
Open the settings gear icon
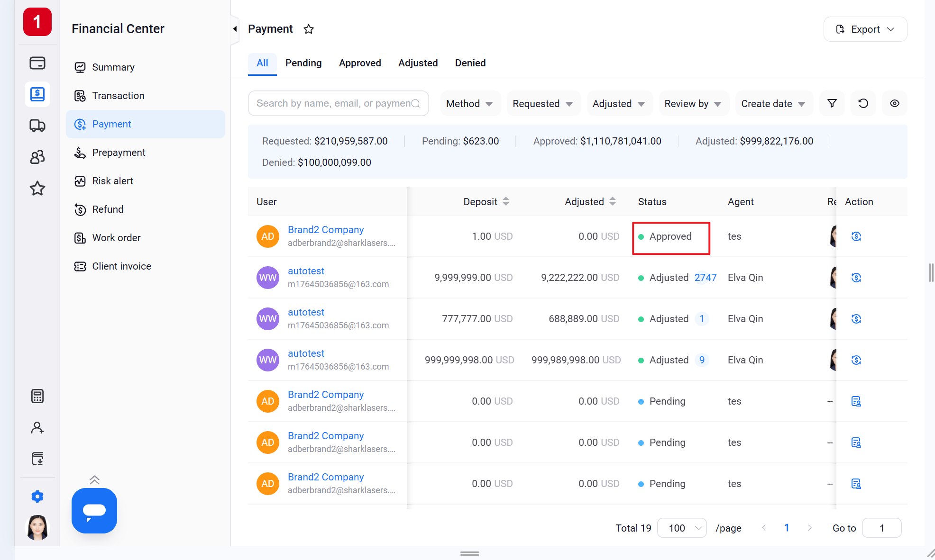tap(37, 497)
